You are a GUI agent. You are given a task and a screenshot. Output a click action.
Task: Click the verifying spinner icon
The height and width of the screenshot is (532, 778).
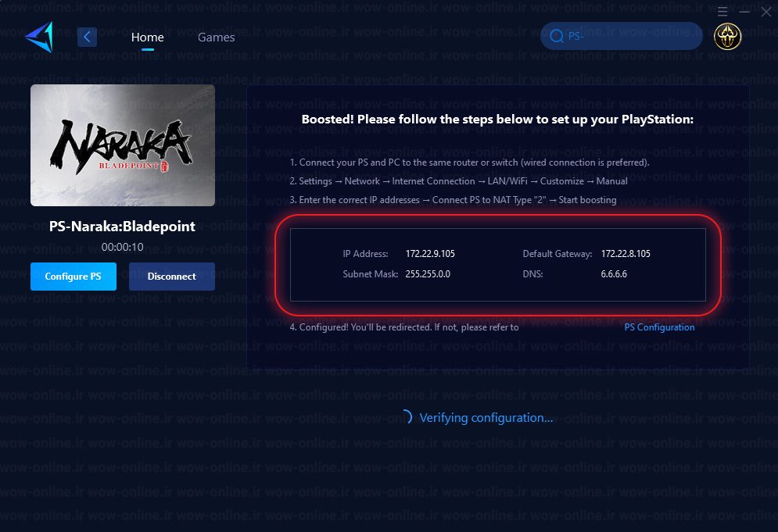point(406,417)
